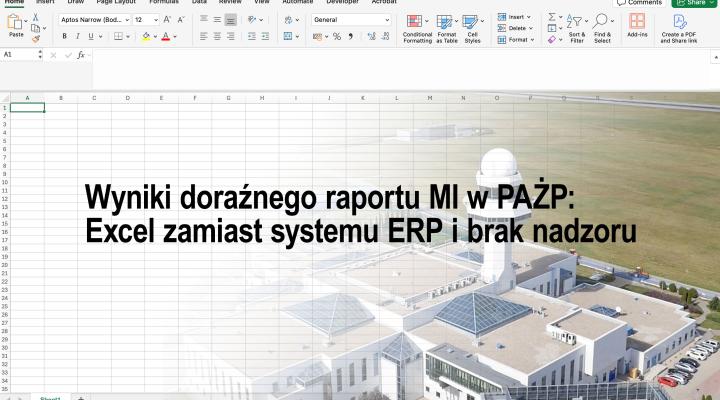Toggle italic formatting
The width and height of the screenshot is (720, 400).
click(x=78, y=36)
